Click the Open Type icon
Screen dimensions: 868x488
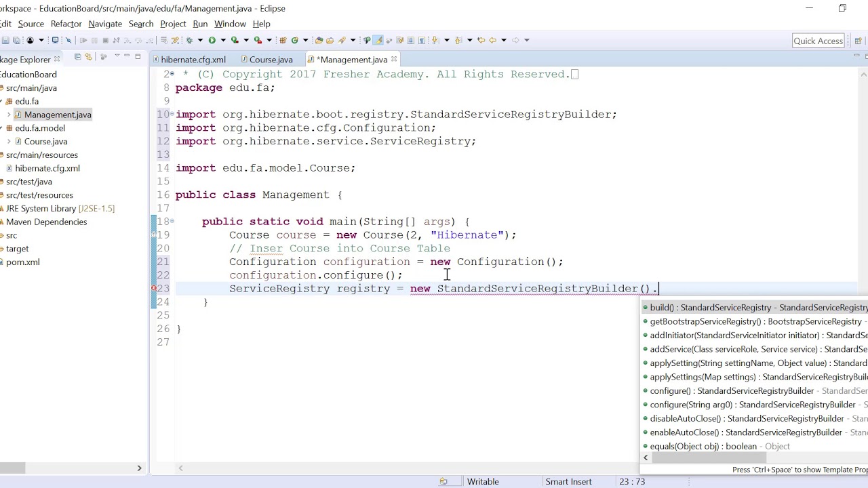pos(319,41)
